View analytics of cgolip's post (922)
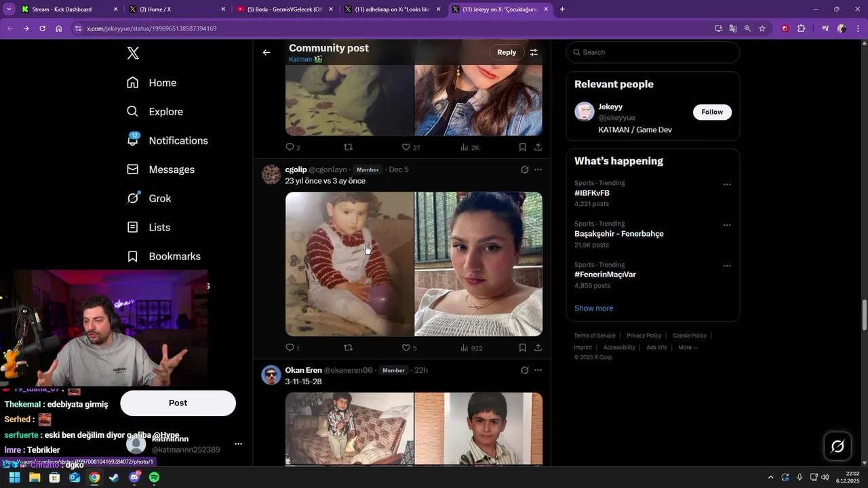 coord(471,348)
